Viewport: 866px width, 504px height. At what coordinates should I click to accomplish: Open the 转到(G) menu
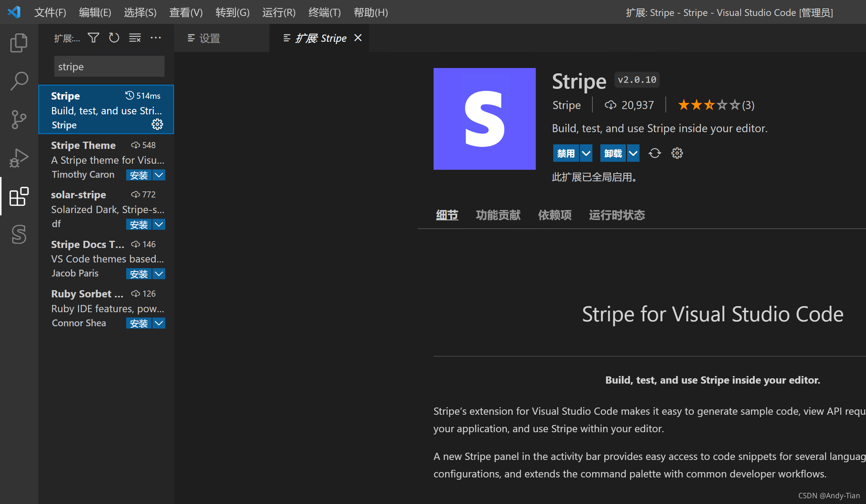pos(233,13)
